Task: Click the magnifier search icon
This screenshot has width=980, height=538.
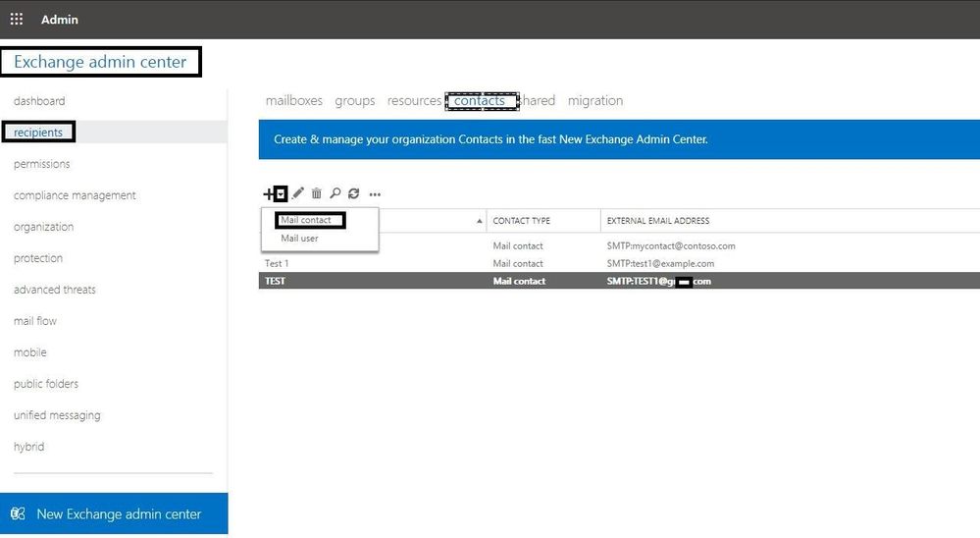Action: [335, 193]
